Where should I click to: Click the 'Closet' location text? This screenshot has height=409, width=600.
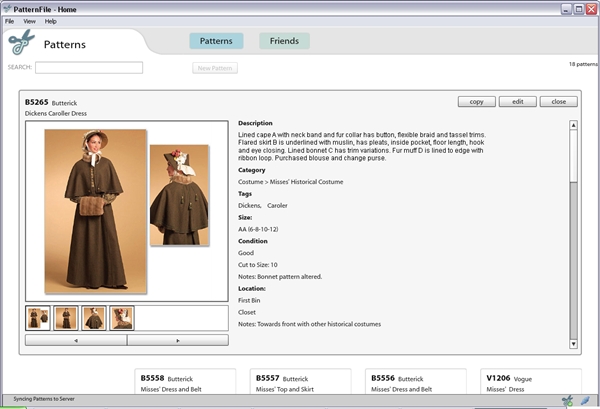(x=247, y=313)
